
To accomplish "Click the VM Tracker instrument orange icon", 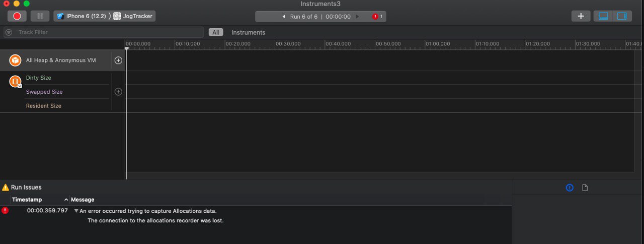I will 15,81.
